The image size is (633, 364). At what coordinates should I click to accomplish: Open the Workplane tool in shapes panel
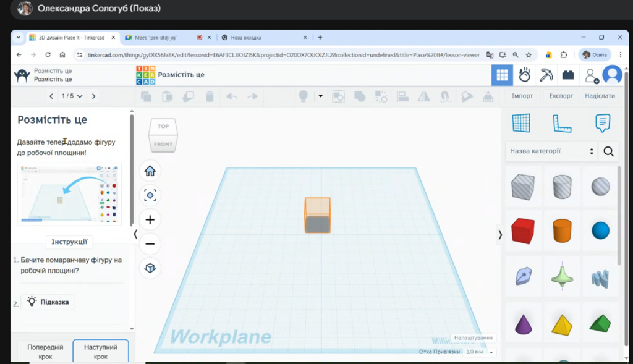click(521, 123)
